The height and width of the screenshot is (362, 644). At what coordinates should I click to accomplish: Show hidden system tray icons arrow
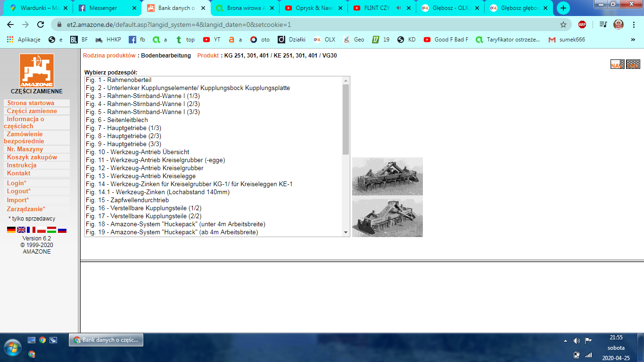click(x=566, y=340)
